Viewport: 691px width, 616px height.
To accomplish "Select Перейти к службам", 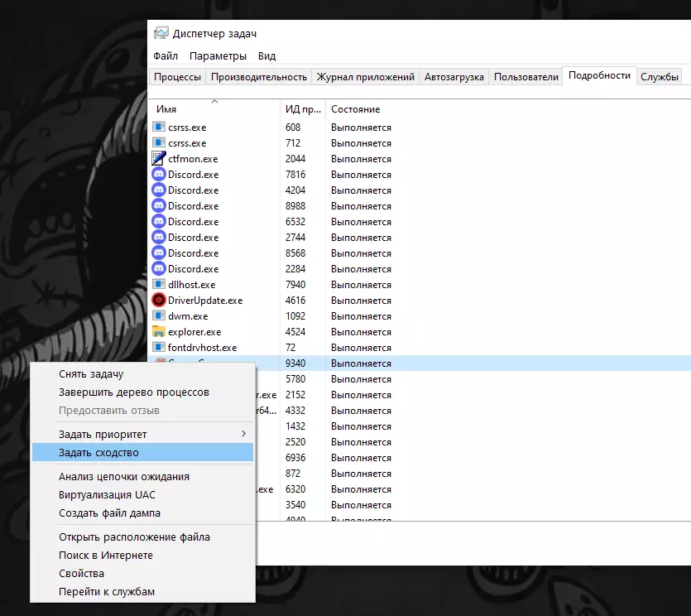I will (143, 592).
